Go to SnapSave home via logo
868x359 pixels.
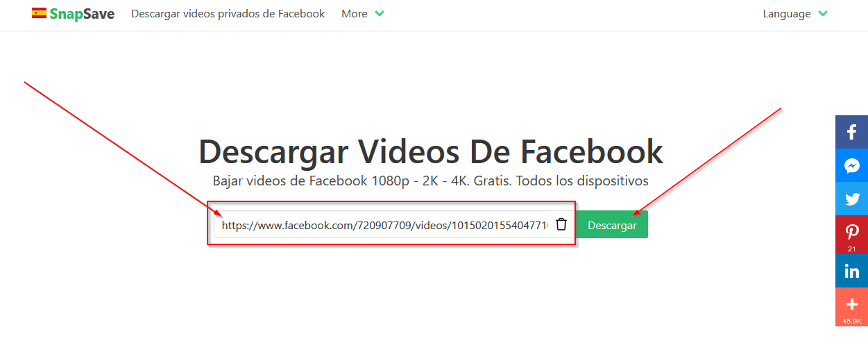[x=82, y=14]
